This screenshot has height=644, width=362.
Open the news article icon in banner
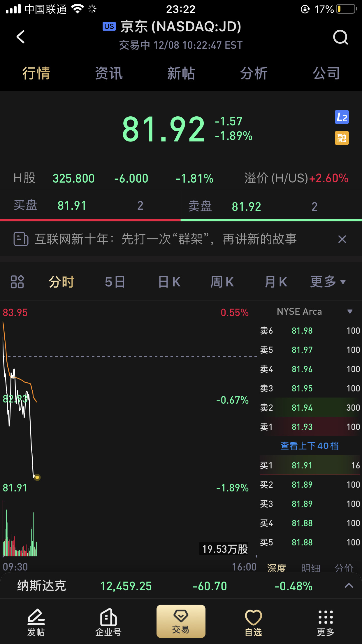(21, 239)
